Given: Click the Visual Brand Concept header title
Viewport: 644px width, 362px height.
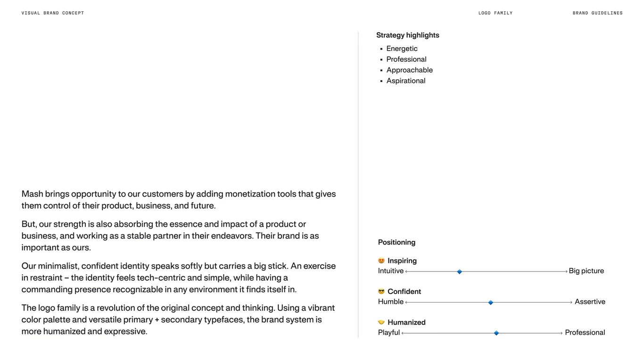Looking at the screenshot, I should 53,13.
